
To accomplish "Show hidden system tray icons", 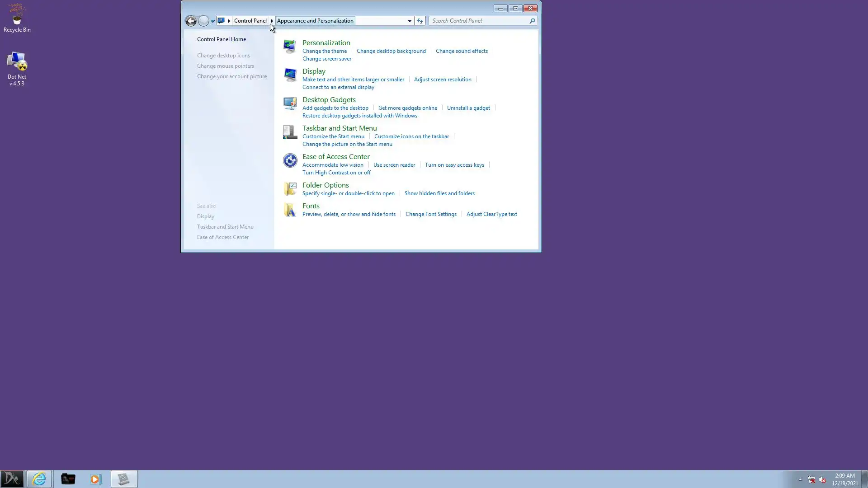I will 800,479.
